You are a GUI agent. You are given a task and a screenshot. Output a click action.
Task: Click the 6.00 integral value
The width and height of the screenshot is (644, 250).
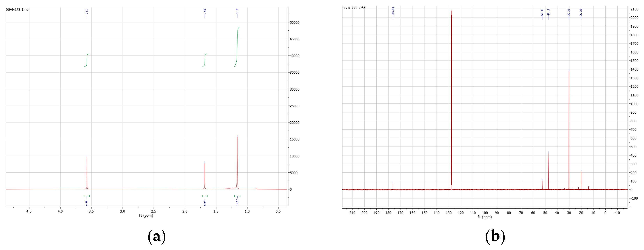click(87, 203)
